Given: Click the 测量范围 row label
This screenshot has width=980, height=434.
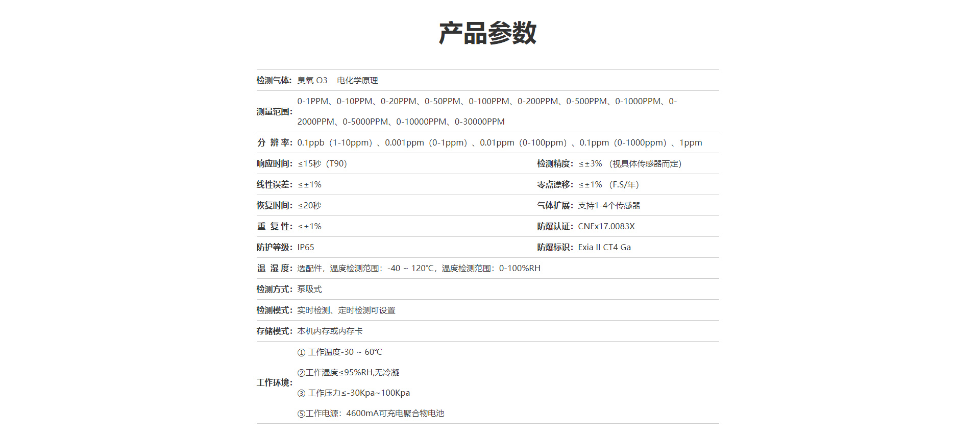Looking at the screenshot, I should pyautogui.click(x=274, y=112).
